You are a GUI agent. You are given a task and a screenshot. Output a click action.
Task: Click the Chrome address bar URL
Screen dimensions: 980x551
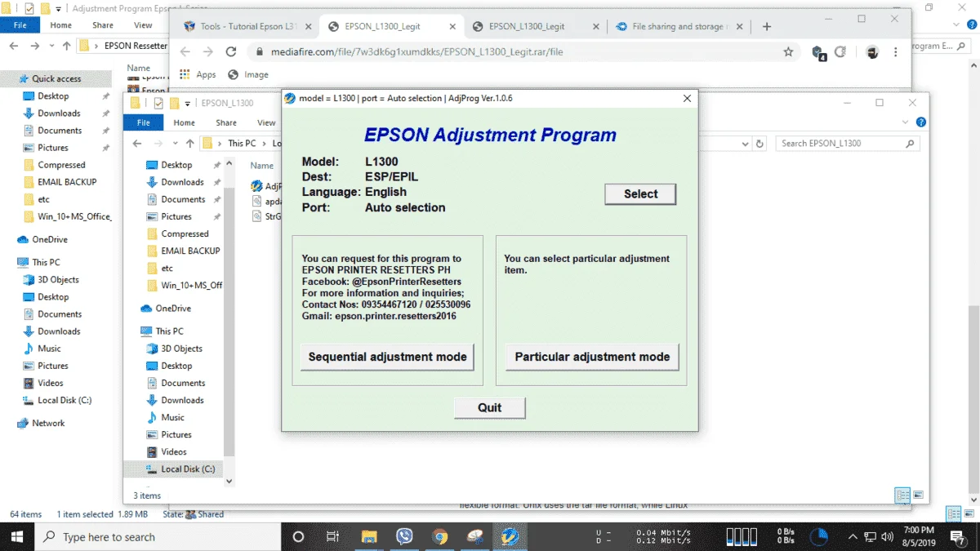[x=416, y=51]
